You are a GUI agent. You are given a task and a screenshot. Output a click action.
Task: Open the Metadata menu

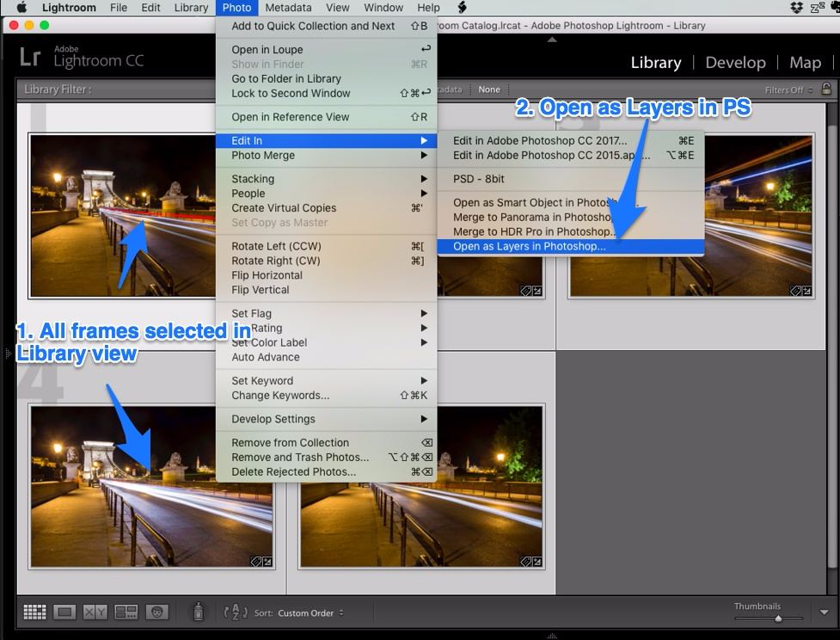click(288, 8)
